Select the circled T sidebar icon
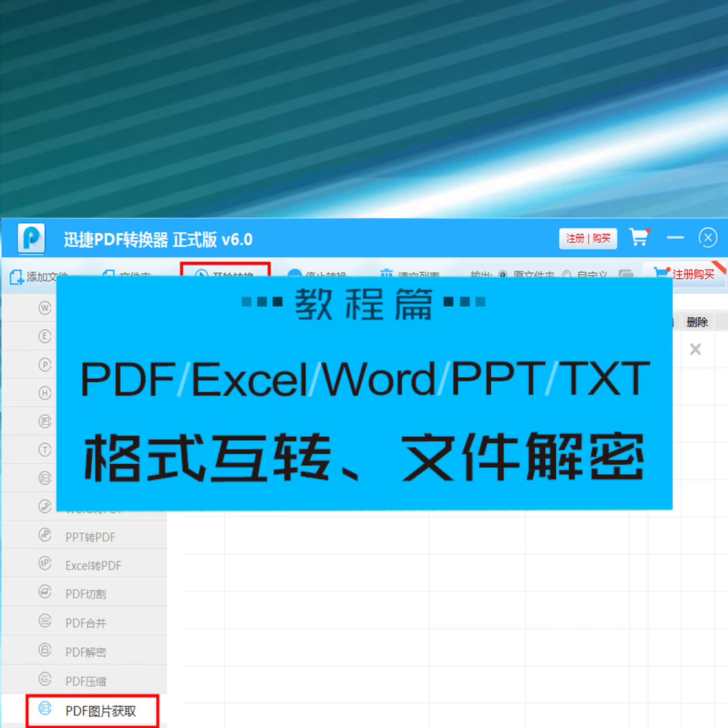Viewport: 728px width, 728px height. (44, 450)
